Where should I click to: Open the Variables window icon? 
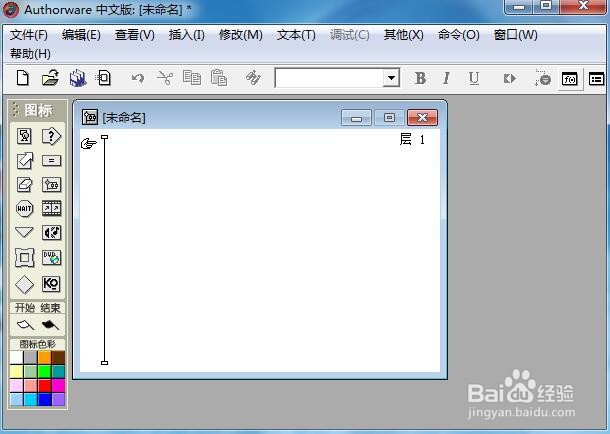[x=596, y=79]
